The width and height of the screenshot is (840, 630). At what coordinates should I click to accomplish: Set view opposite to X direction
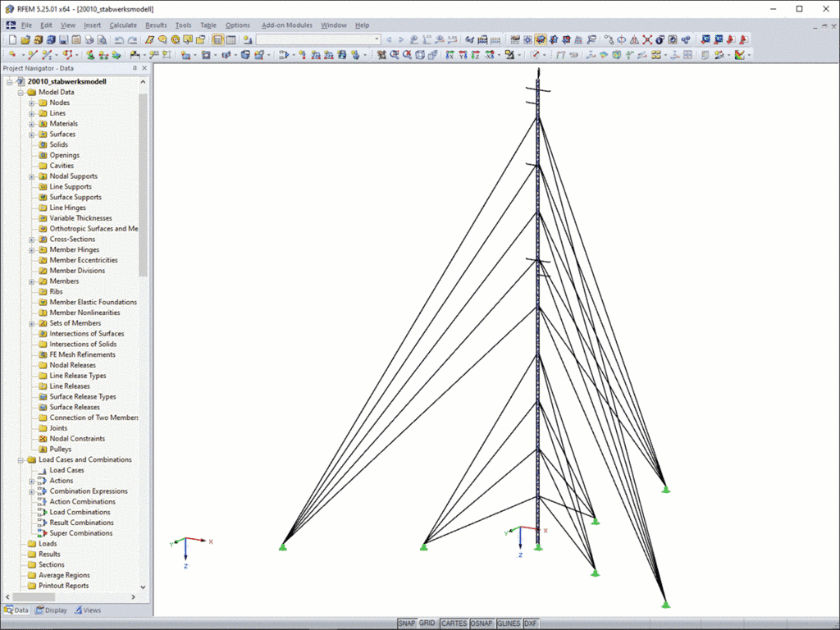(489, 55)
